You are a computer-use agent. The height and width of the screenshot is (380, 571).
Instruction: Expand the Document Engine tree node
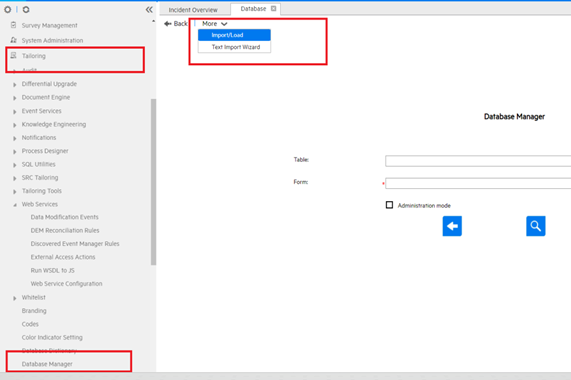[x=15, y=98]
